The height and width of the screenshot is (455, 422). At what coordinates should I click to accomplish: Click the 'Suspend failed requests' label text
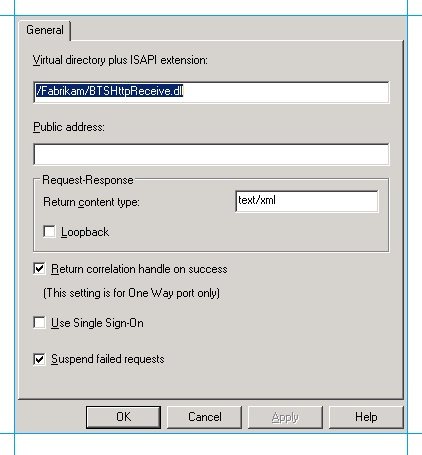108,359
